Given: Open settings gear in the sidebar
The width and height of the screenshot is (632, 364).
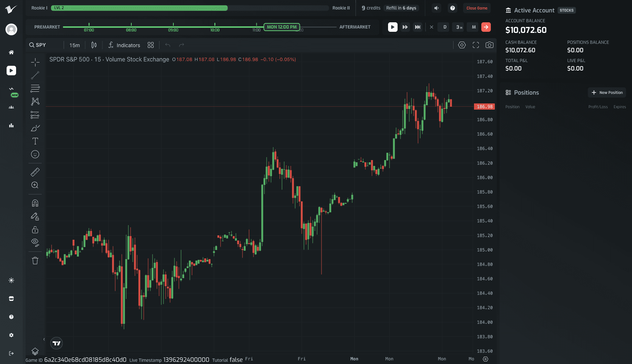Looking at the screenshot, I should click(x=11, y=335).
